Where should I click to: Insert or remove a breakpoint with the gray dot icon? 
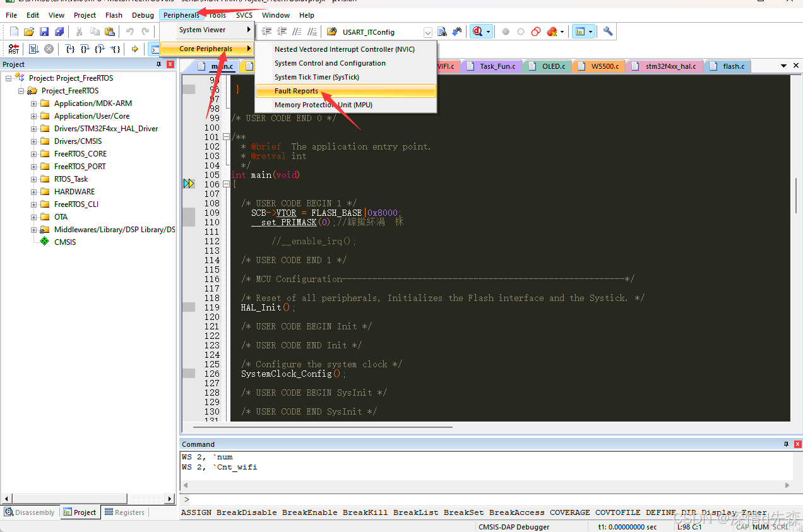tap(506, 32)
